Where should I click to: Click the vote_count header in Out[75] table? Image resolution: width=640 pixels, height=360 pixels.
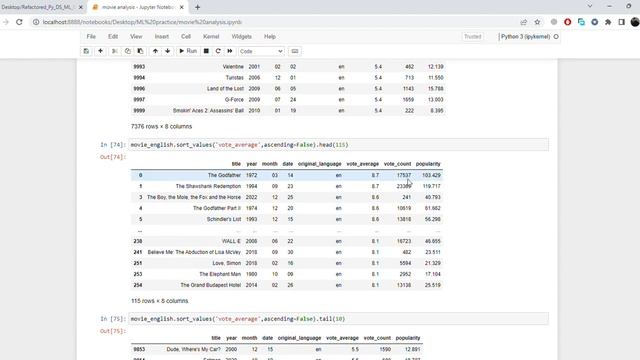pos(377,338)
